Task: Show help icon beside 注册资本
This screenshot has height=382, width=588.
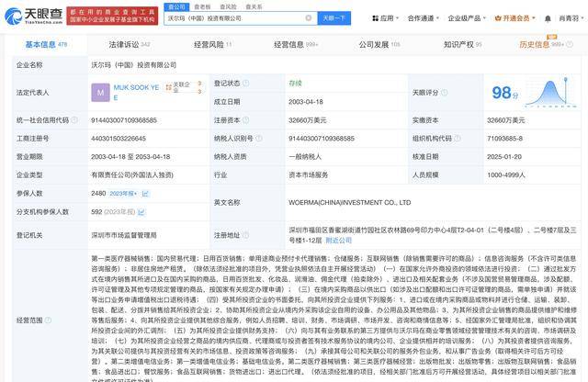Action: point(246,120)
